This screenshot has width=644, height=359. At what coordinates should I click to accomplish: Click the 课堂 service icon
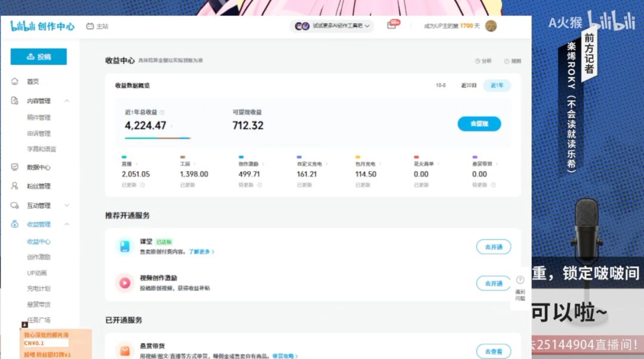125,246
